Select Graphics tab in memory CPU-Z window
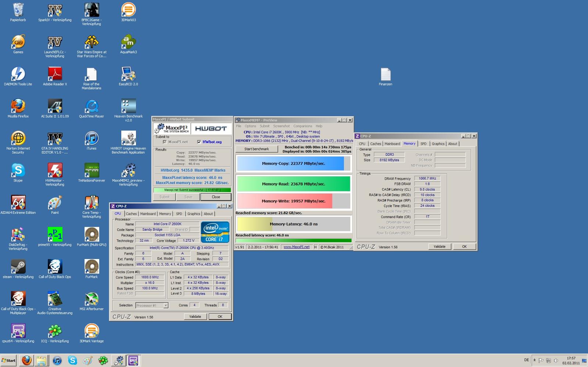Viewport: 588px width, 367px height. pos(438,144)
